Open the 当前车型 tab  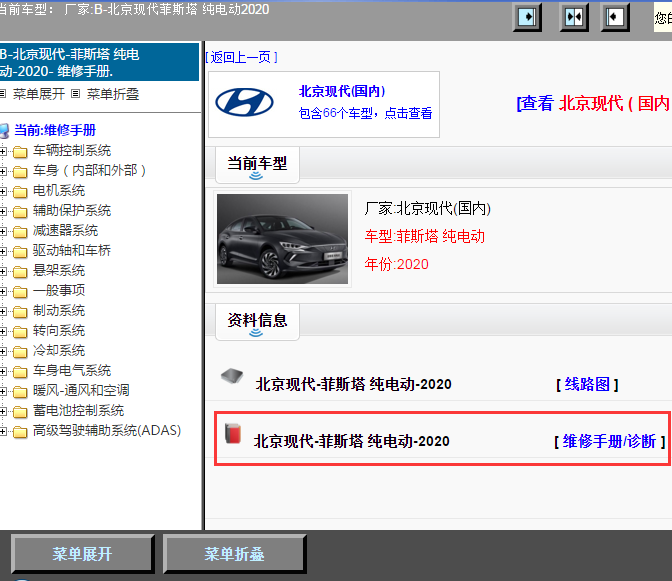tap(257, 165)
